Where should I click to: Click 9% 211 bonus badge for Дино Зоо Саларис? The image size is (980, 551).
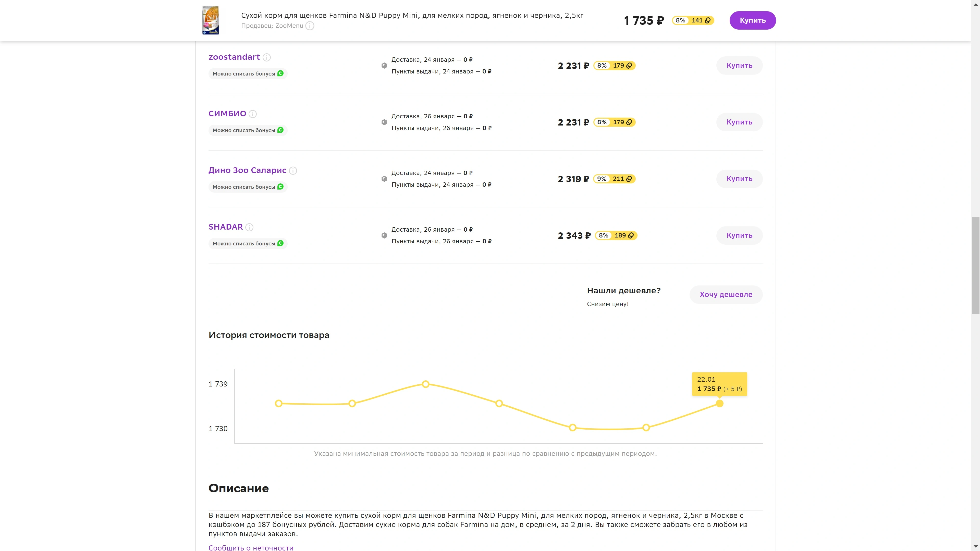(614, 179)
